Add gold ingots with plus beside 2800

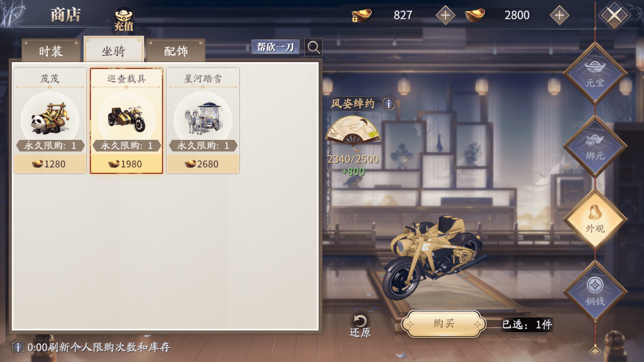559,16
